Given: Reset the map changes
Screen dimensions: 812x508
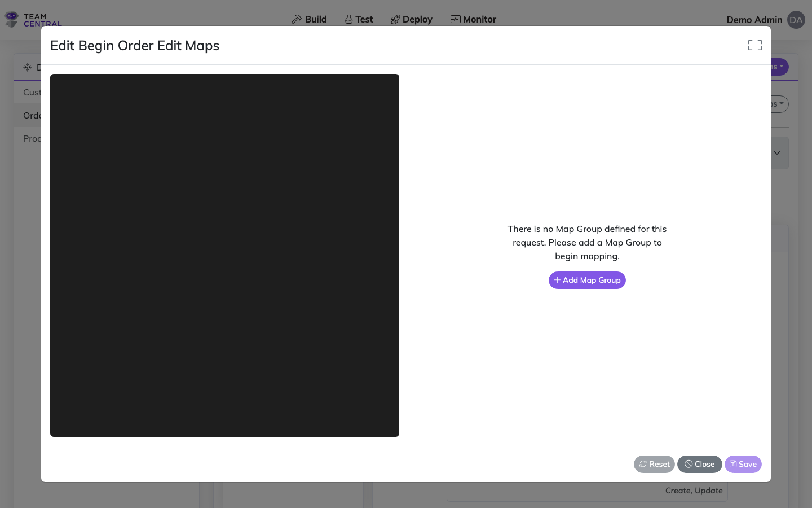Looking at the screenshot, I should [x=654, y=464].
